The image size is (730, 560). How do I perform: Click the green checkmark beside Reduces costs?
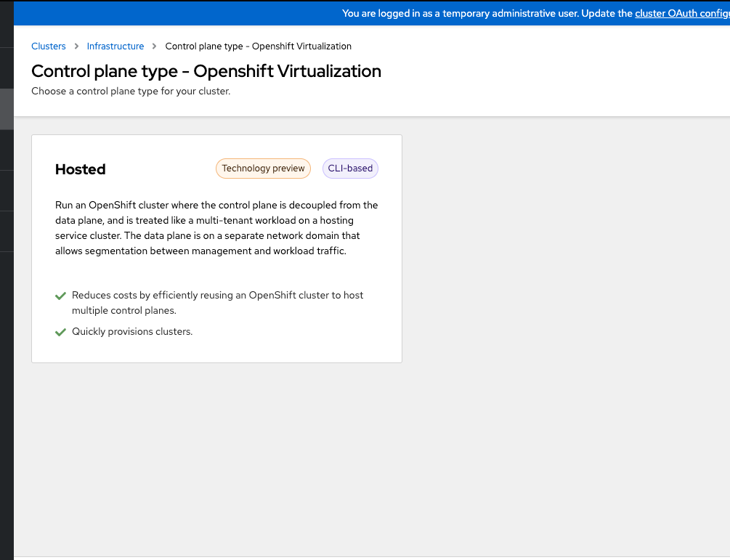click(x=60, y=296)
